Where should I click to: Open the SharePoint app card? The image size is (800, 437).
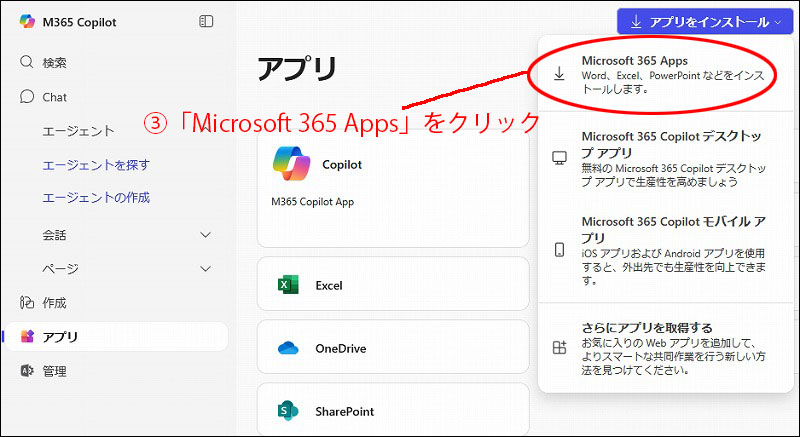(393, 409)
